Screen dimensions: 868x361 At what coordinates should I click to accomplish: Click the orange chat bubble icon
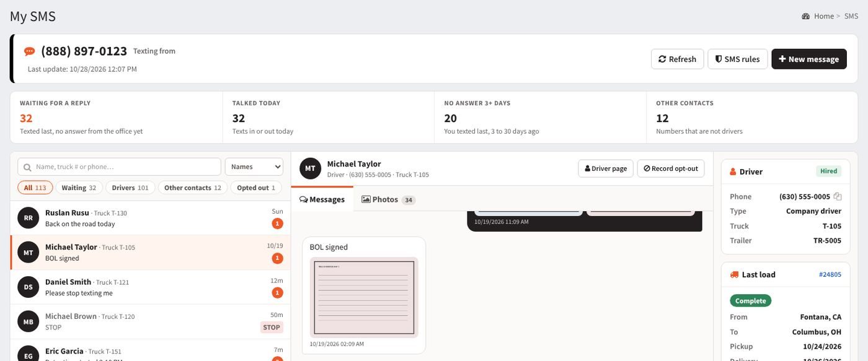click(29, 51)
